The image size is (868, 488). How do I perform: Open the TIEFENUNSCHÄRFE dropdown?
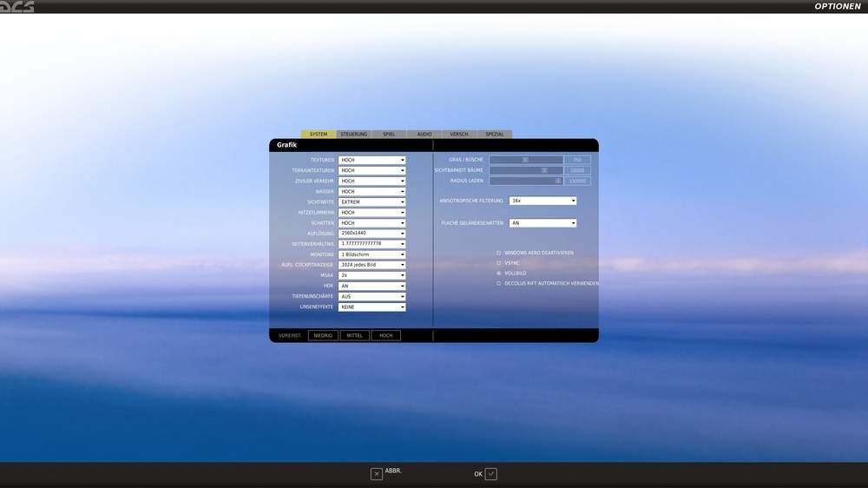coord(372,296)
